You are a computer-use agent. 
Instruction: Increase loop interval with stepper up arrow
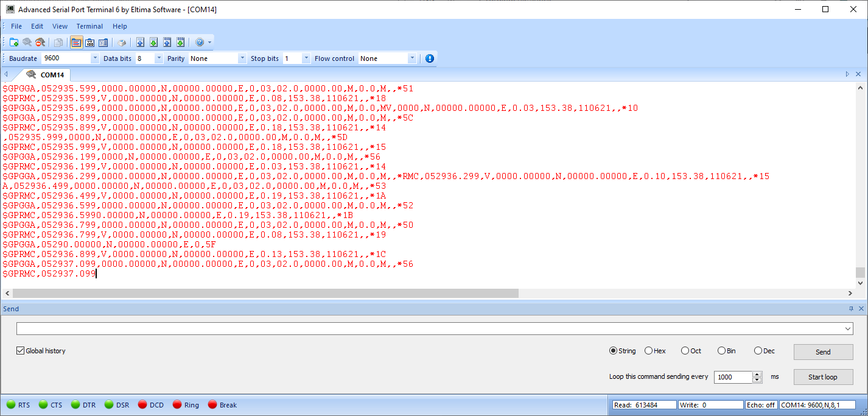click(757, 374)
